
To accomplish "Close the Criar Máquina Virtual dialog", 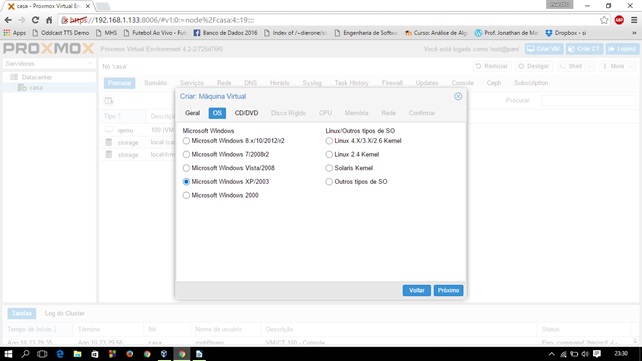I will click(458, 96).
